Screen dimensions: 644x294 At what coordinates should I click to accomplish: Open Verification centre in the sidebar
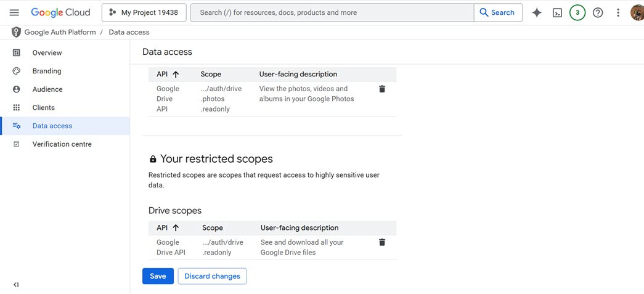pos(62,144)
